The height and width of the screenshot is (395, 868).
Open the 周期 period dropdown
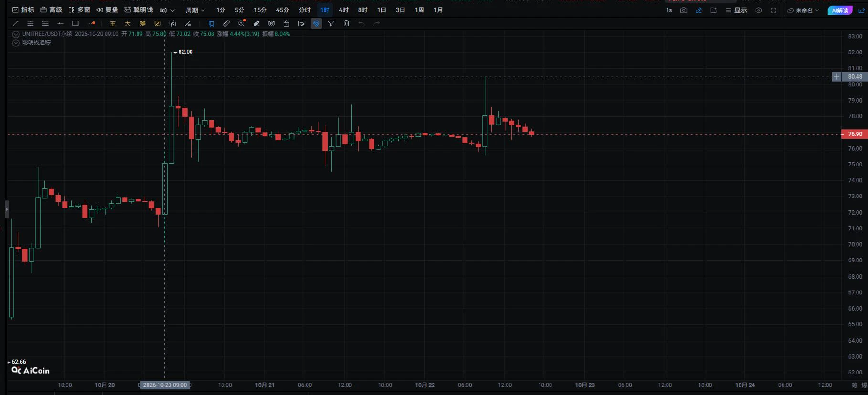click(x=195, y=10)
